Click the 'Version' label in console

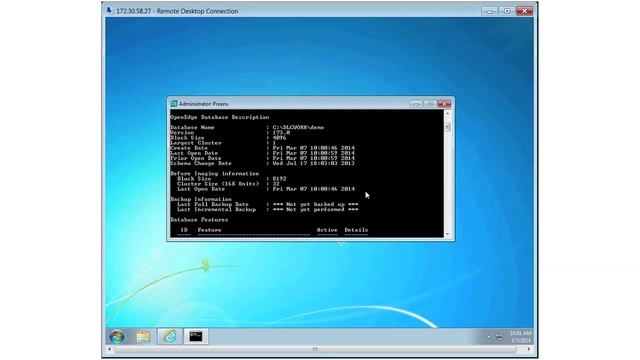pyautogui.click(x=182, y=133)
